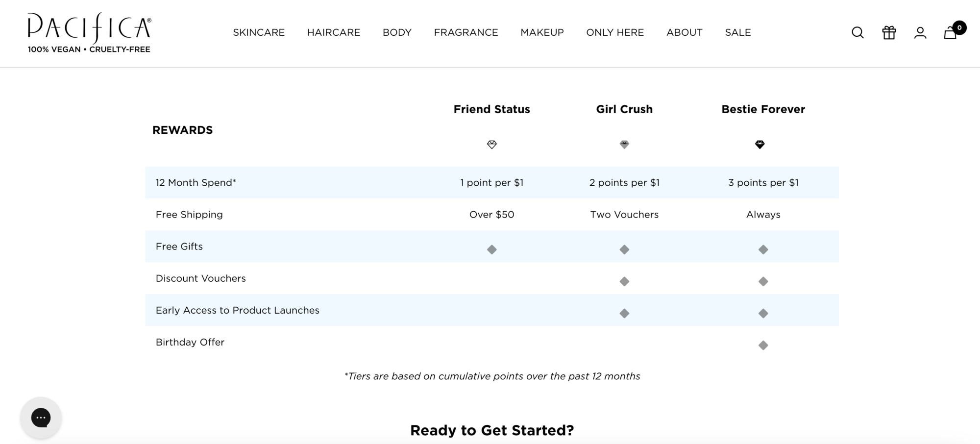Open the account profile icon

click(x=920, y=32)
